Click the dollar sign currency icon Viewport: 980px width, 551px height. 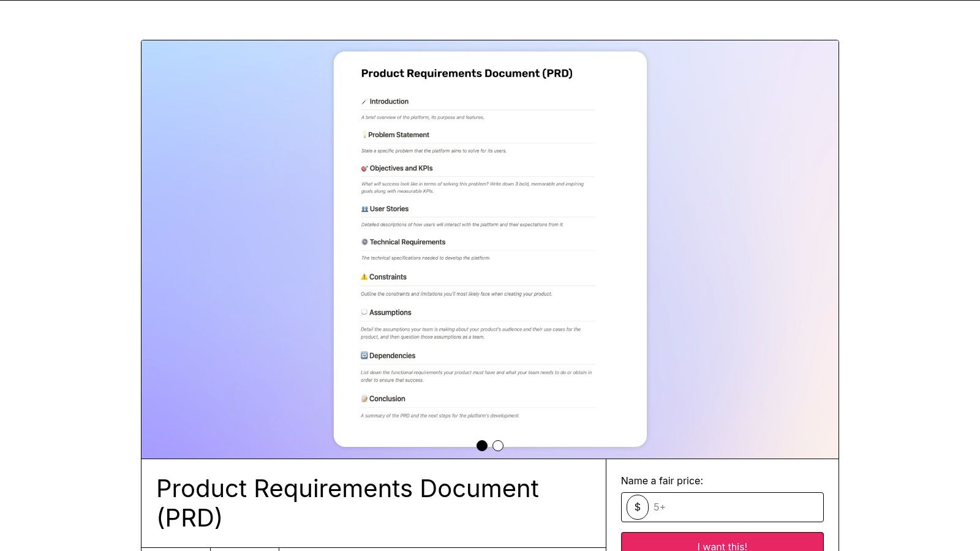[x=637, y=507]
